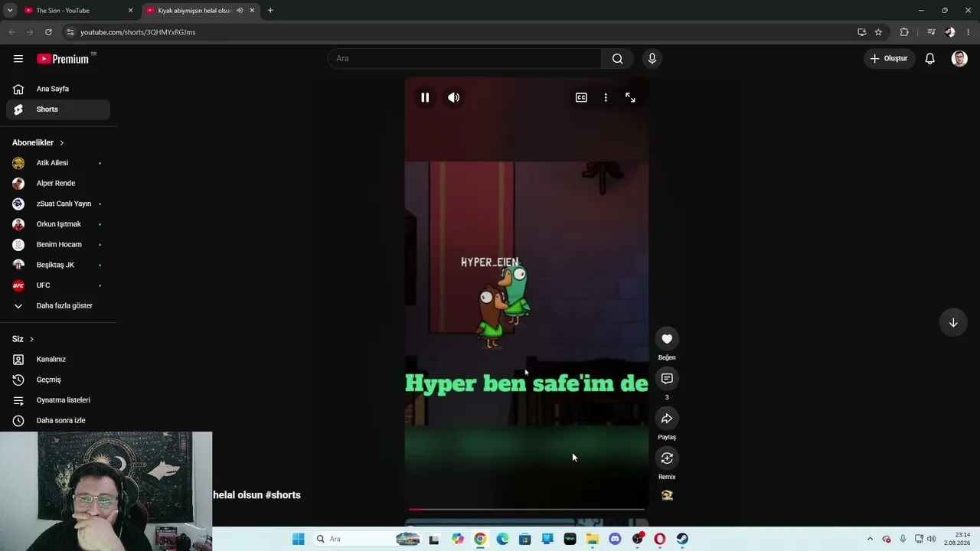Screen dimensions: 980x551
Task: Open Benim Hocam channel subscription
Action: pos(58,245)
